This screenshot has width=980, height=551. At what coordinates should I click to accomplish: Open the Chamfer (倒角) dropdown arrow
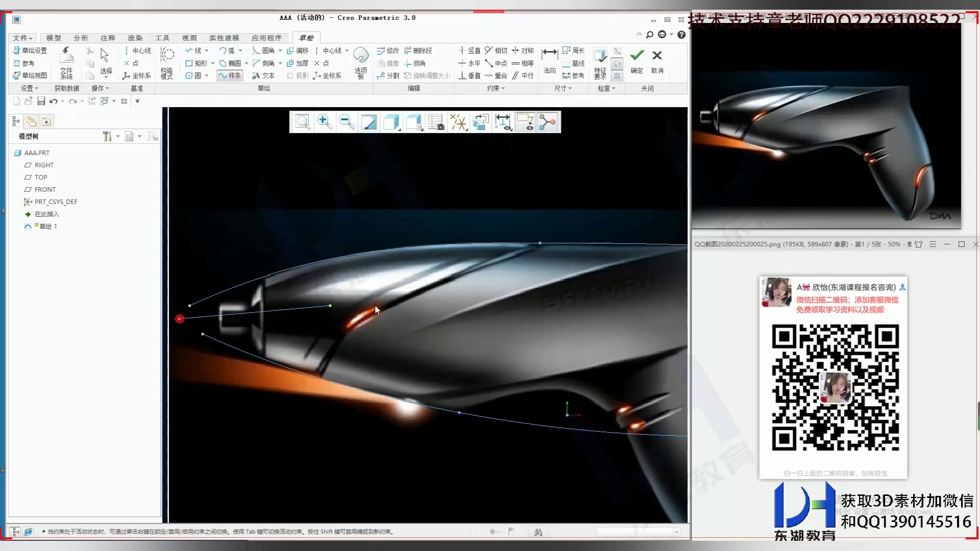280,63
